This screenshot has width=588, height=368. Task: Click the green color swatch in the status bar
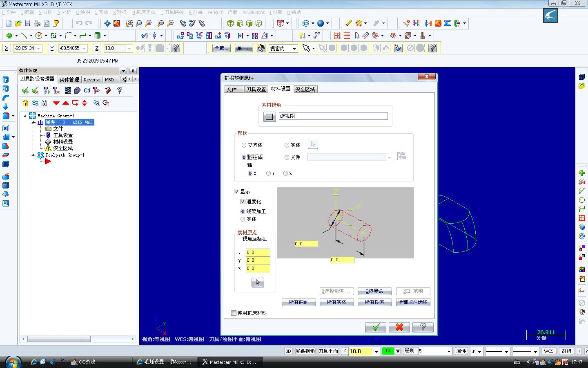[388, 351]
